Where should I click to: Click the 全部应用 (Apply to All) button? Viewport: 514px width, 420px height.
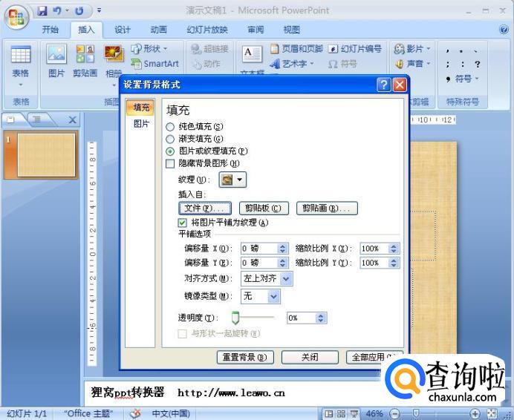374,357
